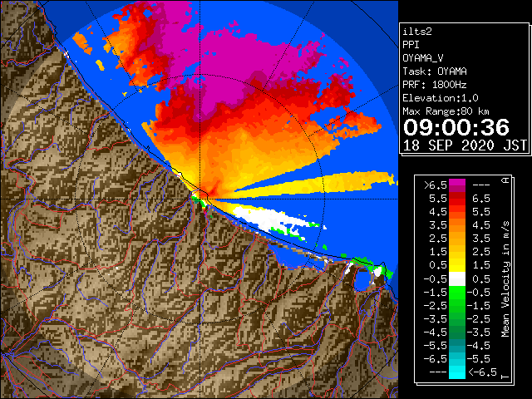The image size is (532, 399).
Task: Click the 'PRF: 1800Hz' line
Action: (x=435, y=85)
